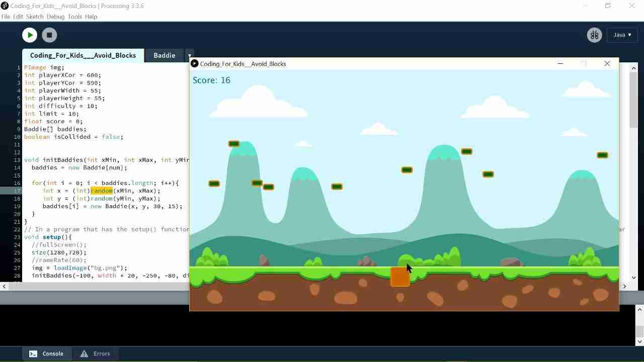
Task: Click the console scroll-down arrow
Action: [x=639, y=341]
